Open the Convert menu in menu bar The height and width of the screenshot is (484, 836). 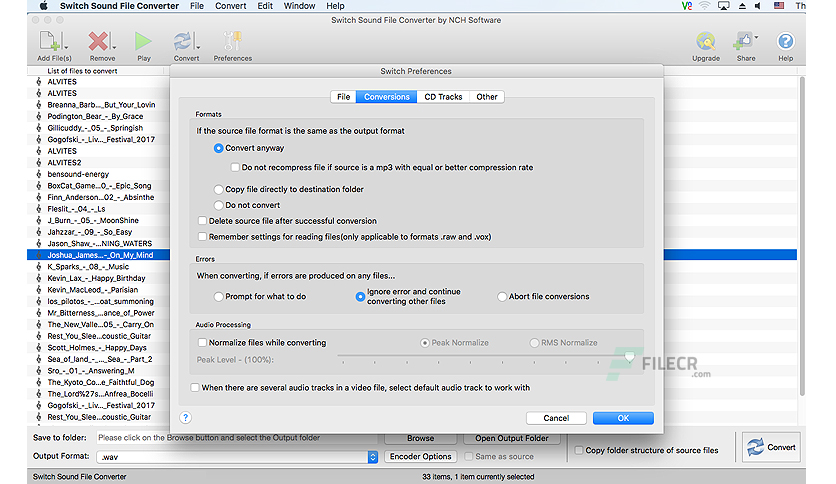[230, 6]
